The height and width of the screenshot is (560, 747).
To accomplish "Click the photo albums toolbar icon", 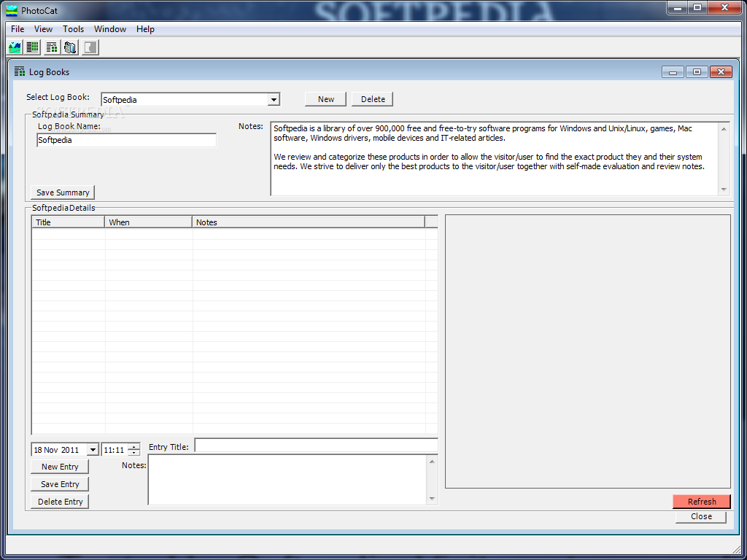I will (70, 47).
